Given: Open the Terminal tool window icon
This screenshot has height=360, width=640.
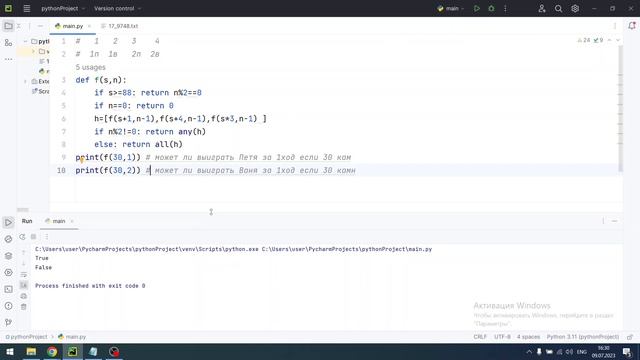Looking at the screenshot, I should click(8, 289).
